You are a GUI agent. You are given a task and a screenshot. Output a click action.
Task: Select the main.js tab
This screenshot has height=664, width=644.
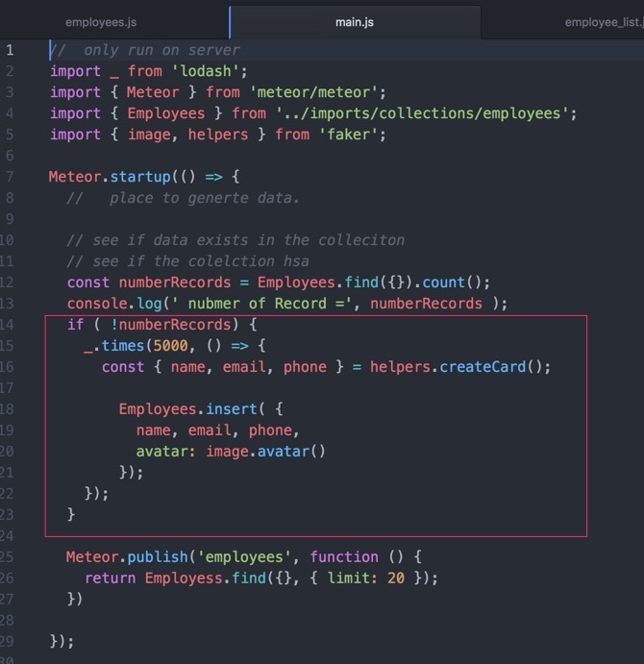[x=355, y=22]
